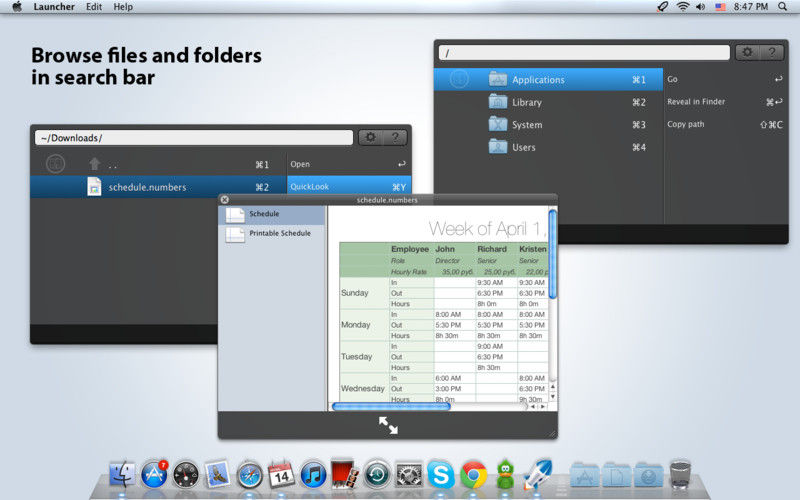Select the Applications folder row
The width and height of the screenshot is (800, 500).
[x=548, y=80]
